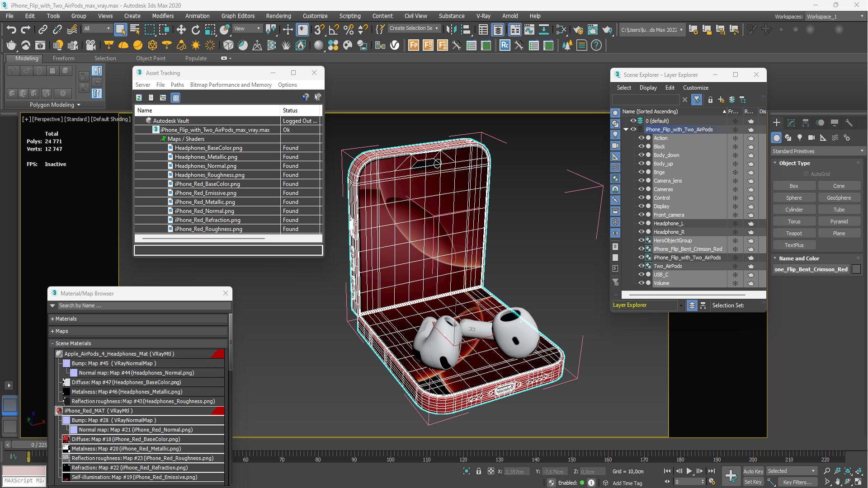Switch to the Freeform ribbon tab
This screenshot has width=868, height=488.
[63, 58]
